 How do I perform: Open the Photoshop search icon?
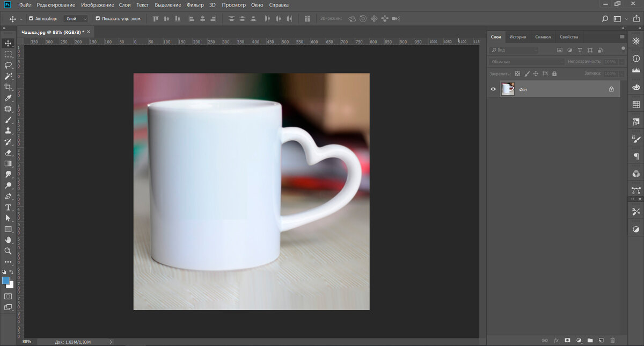click(605, 18)
